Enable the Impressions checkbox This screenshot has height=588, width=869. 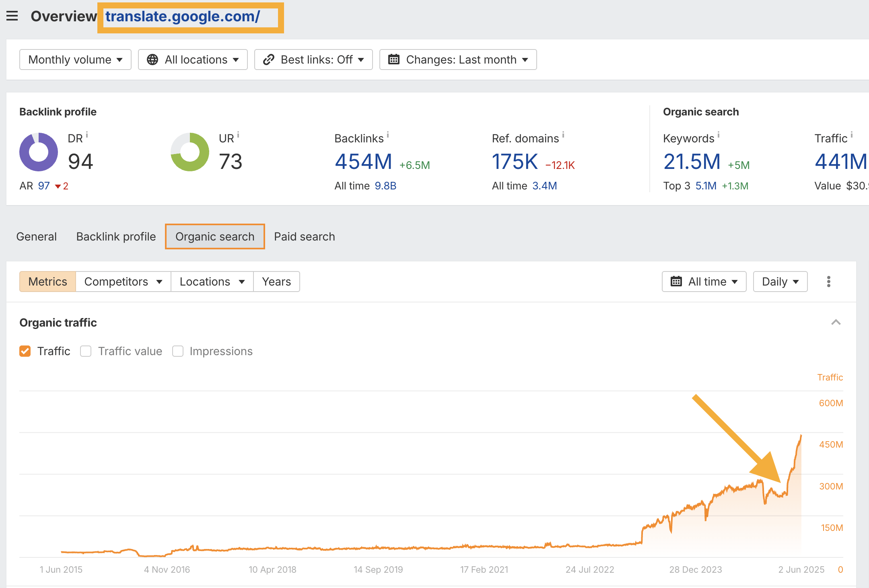pos(177,351)
